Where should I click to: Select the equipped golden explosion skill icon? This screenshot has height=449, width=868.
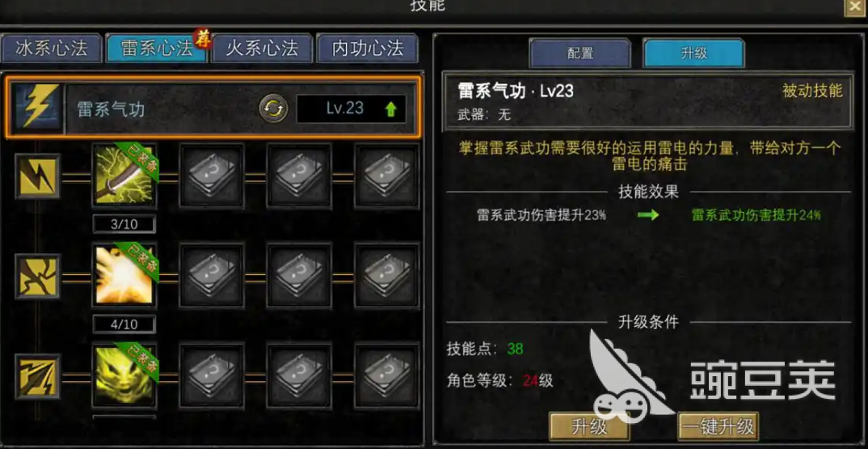point(124,275)
